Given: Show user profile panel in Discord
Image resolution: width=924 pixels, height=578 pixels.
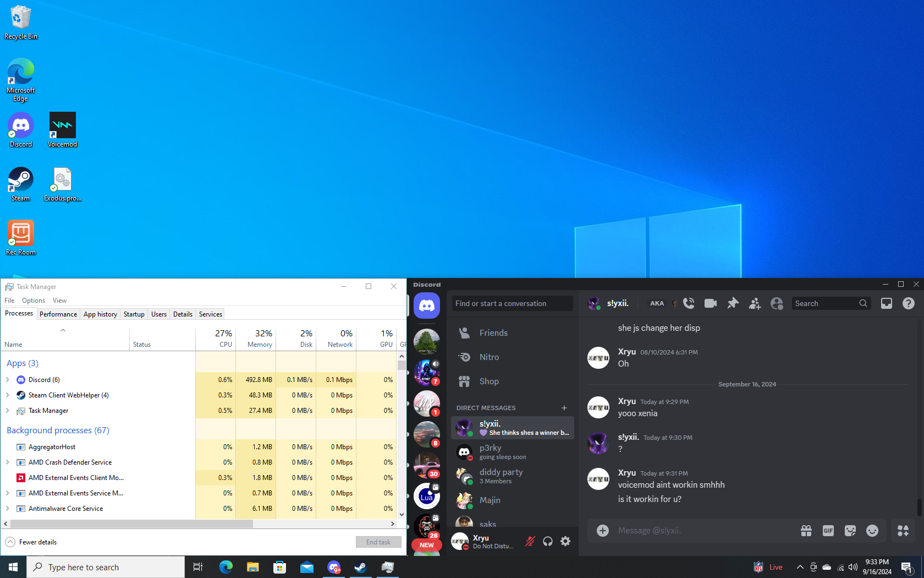Looking at the screenshot, I should 777,303.
